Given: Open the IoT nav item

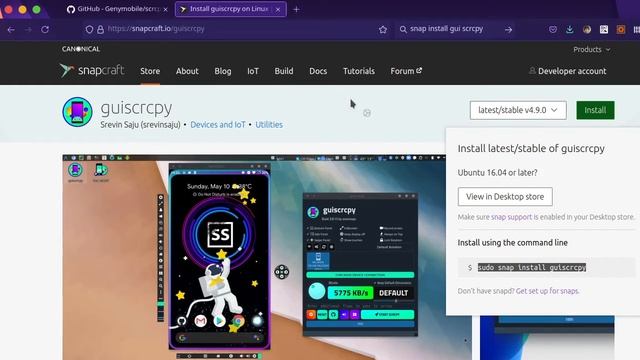Looking at the screenshot, I should 253,71.
